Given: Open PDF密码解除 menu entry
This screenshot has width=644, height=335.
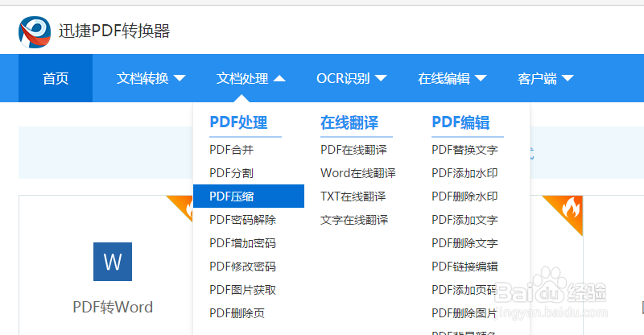Looking at the screenshot, I should point(242,220).
